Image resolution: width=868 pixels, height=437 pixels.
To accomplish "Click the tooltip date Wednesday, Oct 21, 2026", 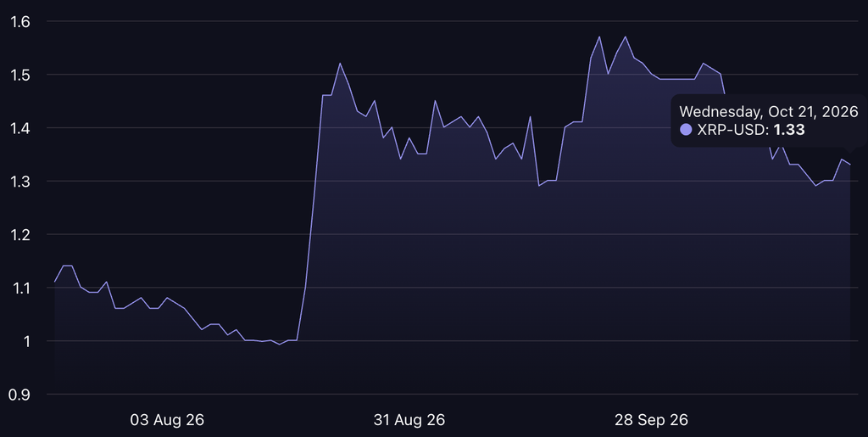I will tap(768, 111).
